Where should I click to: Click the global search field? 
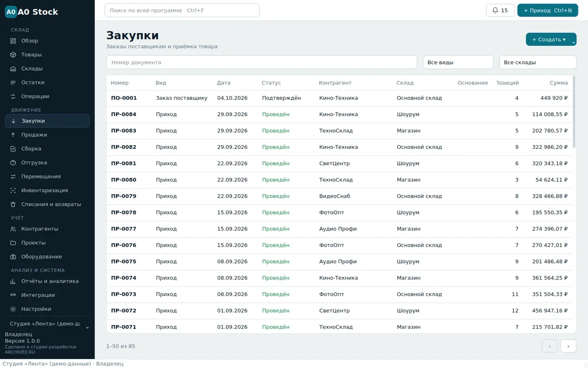click(x=182, y=11)
